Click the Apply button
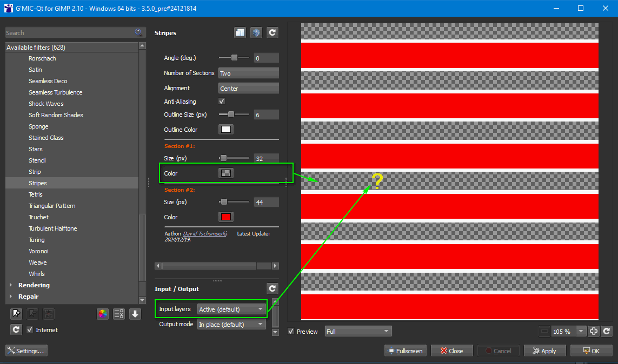The height and width of the screenshot is (364, 618). coord(544,350)
